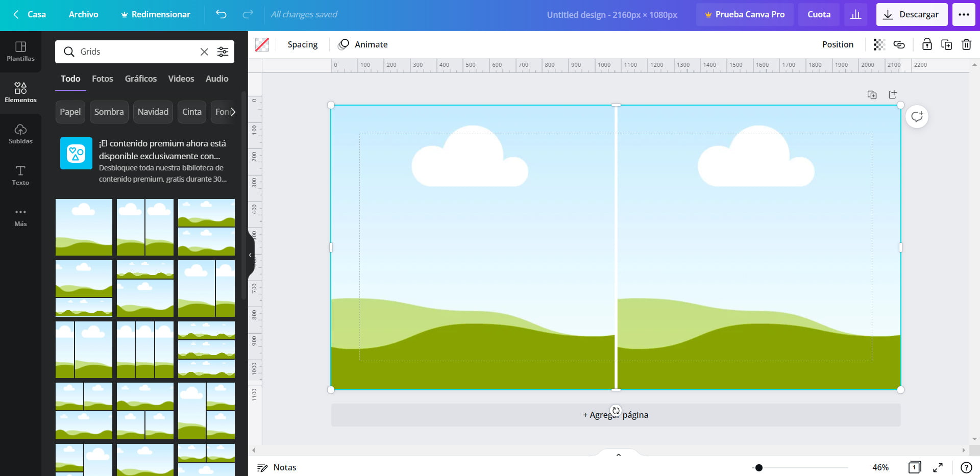Click Prueba Canva Pro button

745,14
